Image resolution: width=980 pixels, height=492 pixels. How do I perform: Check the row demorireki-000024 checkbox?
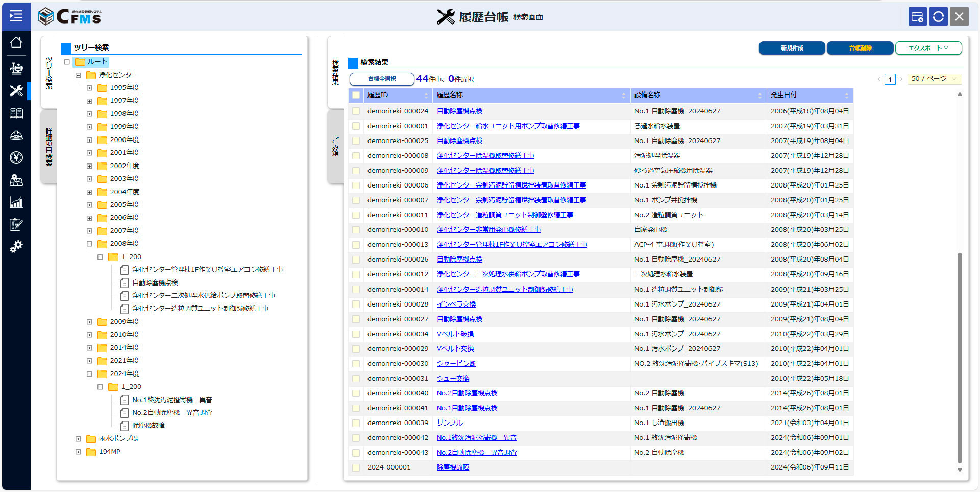tap(356, 111)
